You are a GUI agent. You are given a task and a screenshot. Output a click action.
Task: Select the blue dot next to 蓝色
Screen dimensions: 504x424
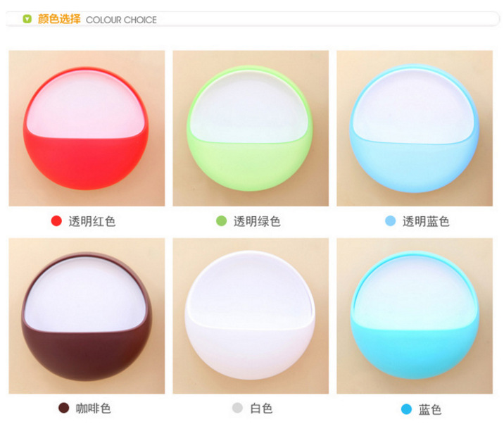[406, 409]
